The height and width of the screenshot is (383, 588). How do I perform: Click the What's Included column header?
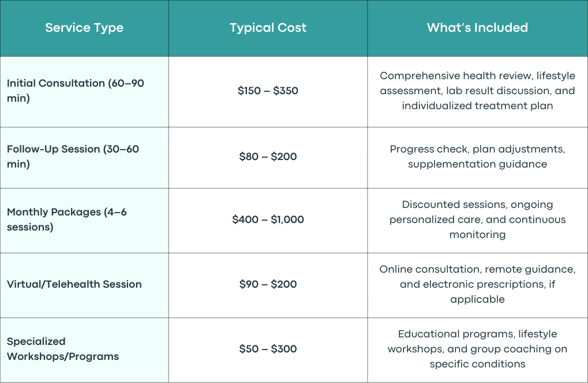coord(477,28)
